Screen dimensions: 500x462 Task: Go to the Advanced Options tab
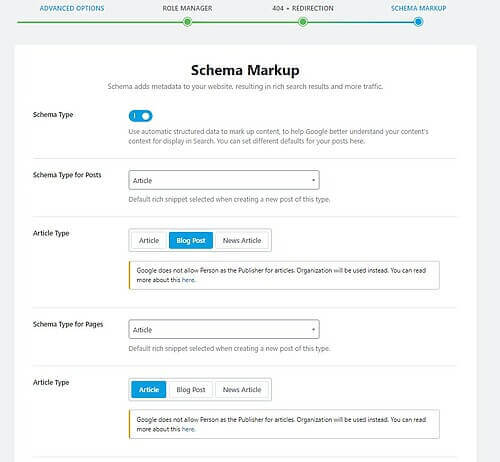click(x=72, y=8)
